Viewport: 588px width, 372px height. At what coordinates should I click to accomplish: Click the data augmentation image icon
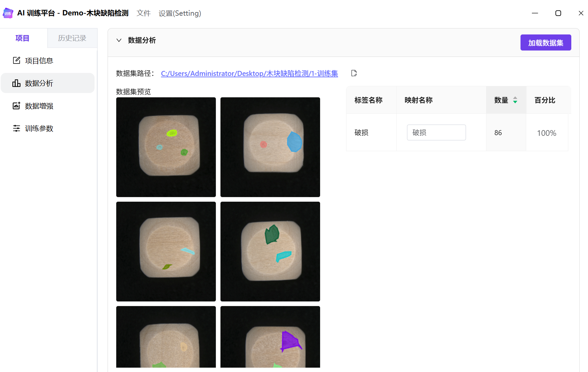pos(16,106)
